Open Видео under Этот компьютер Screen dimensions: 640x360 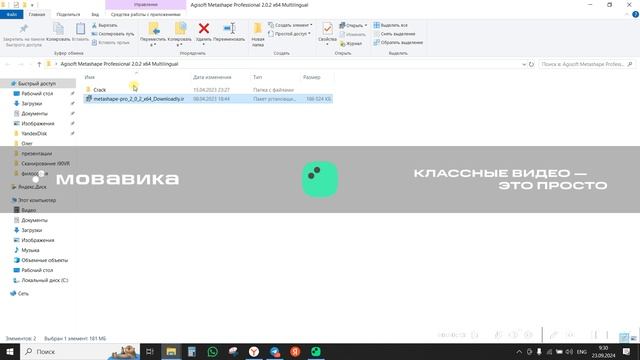tap(29, 210)
